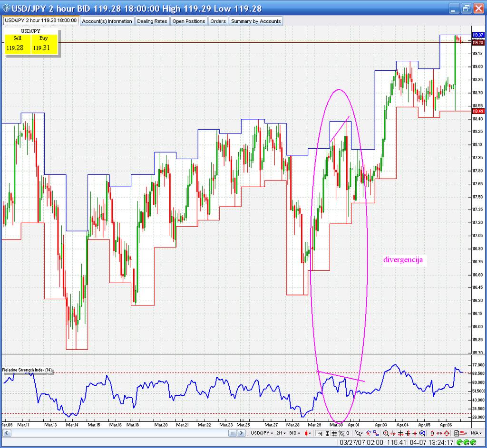Image resolution: width=487 pixels, height=448 pixels.
Task: Open the Account(s) Information tab
Action: coord(107,21)
